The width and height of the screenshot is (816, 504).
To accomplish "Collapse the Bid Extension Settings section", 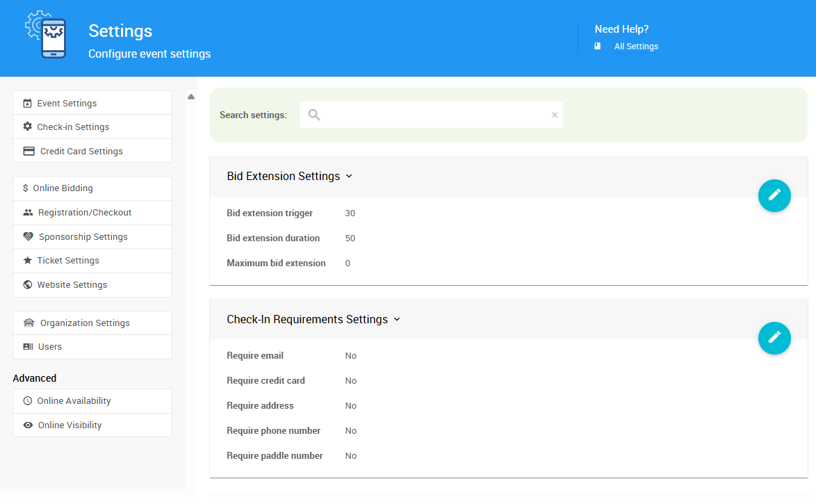I will [x=349, y=176].
